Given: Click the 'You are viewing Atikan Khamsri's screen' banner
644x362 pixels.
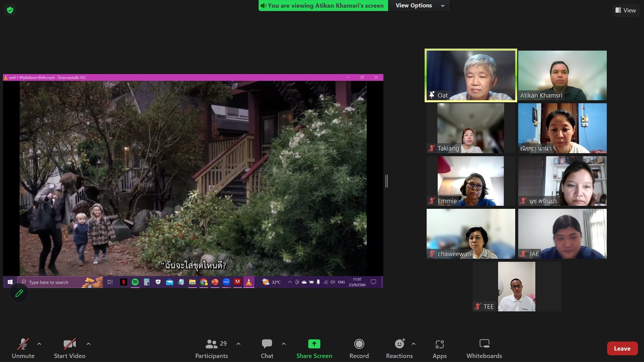Looking at the screenshot, I should pos(323,6).
